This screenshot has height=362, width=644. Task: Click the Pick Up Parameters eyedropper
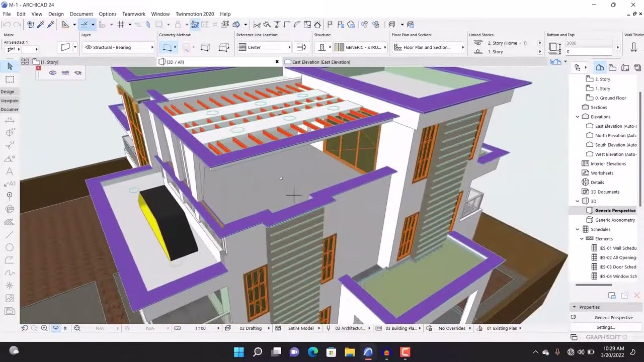pos(41,24)
